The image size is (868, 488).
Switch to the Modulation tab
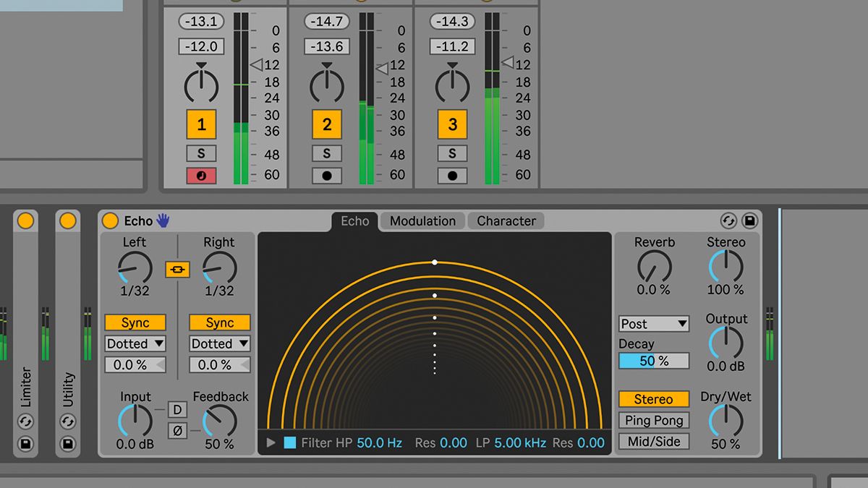tap(422, 221)
